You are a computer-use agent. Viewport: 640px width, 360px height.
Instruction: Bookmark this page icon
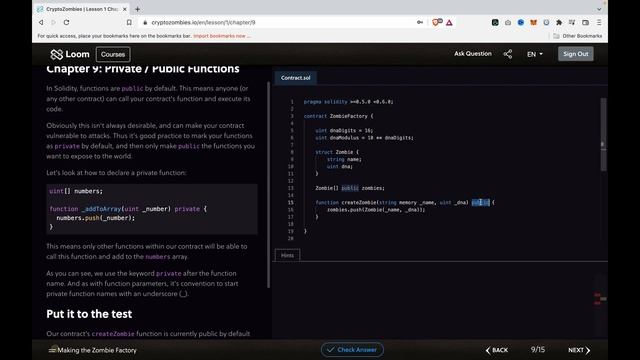click(x=129, y=22)
